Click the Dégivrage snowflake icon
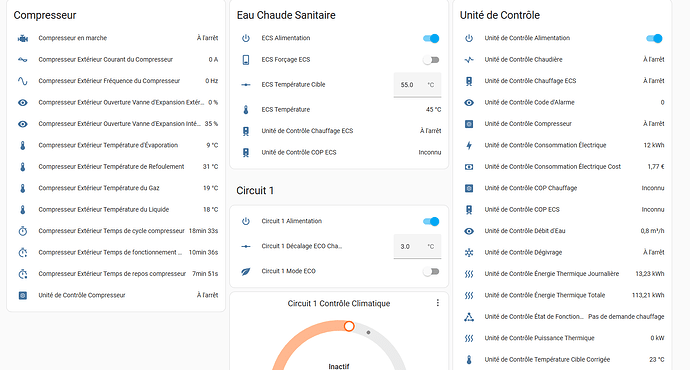 (x=469, y=253)
